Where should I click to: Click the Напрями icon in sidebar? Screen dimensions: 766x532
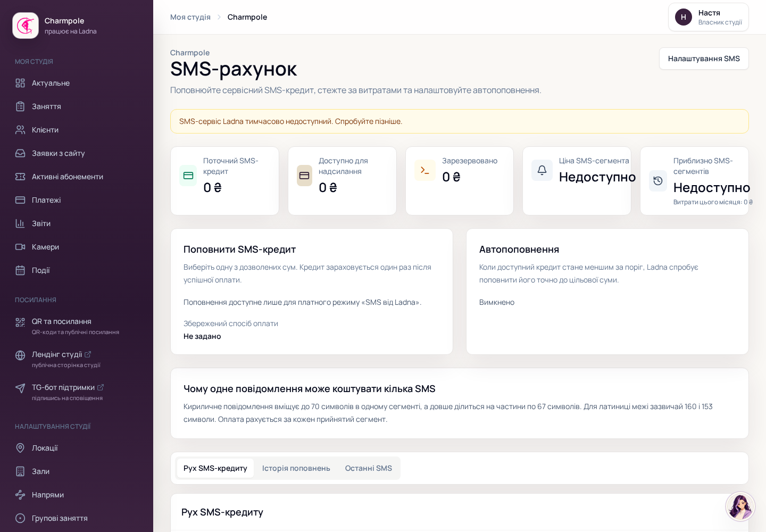[x=20, y=495]
